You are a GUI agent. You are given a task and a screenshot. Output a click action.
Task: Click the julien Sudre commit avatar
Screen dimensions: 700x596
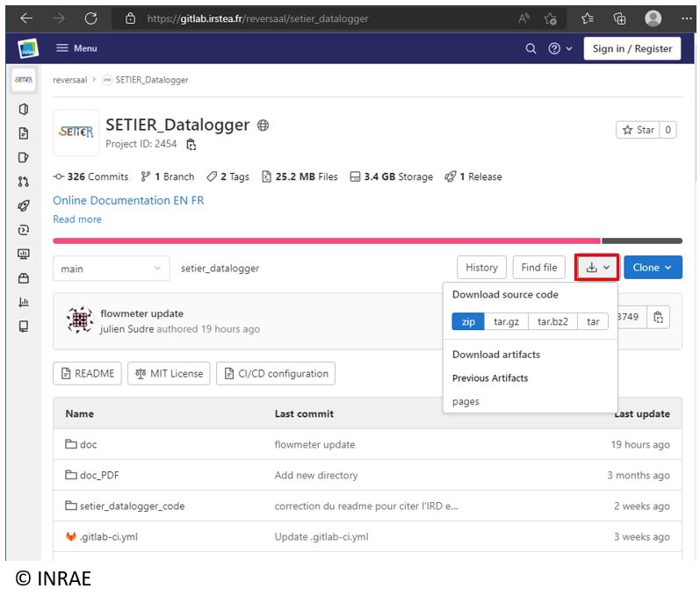tap(80, 320)
